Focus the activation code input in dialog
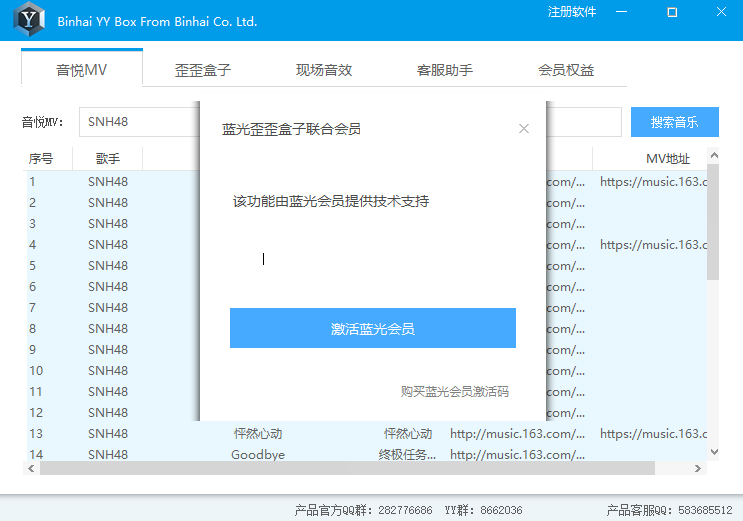The height and width of the screenshot is (521, 743). point(373,259)
